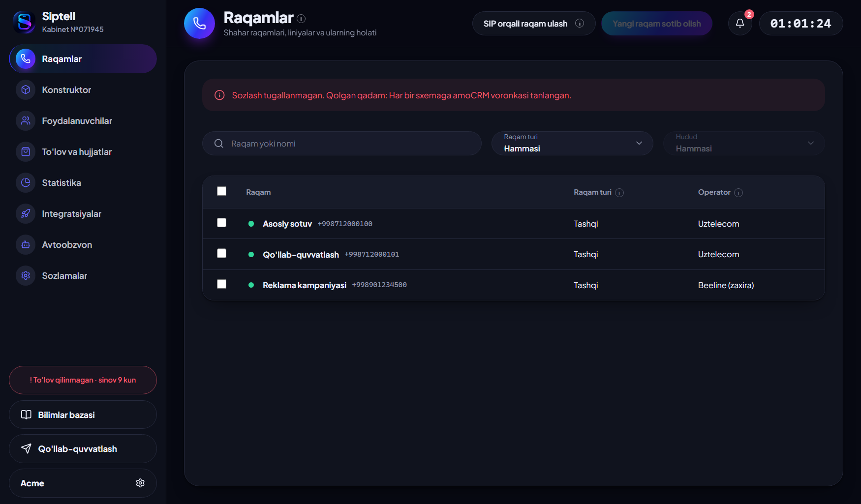Image resolution: width=861 pixels, height=504 pixels.
Task: Check the Reklama kampaniyasi row checkbox
Action: point(222,284)
